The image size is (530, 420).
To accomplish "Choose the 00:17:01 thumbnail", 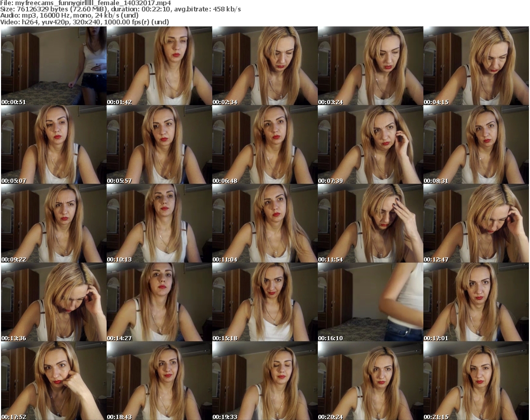I will point(476,302).
